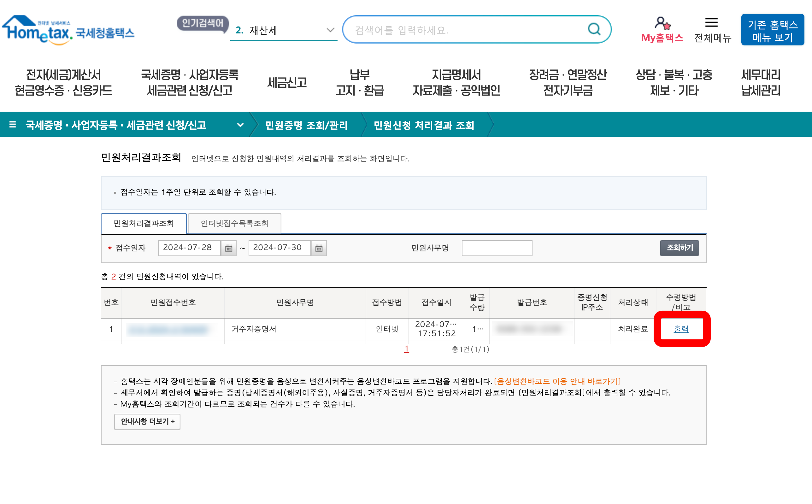Collapse the 안내사항 더보기 section
Screen dimensions: 812x504
pos(147,421)
